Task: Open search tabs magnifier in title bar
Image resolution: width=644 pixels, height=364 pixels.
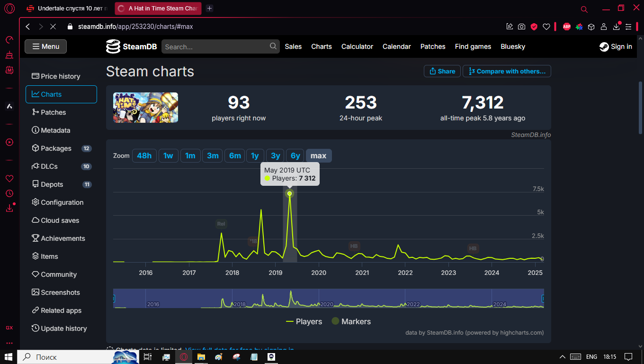Action: (x=584, y=9)
